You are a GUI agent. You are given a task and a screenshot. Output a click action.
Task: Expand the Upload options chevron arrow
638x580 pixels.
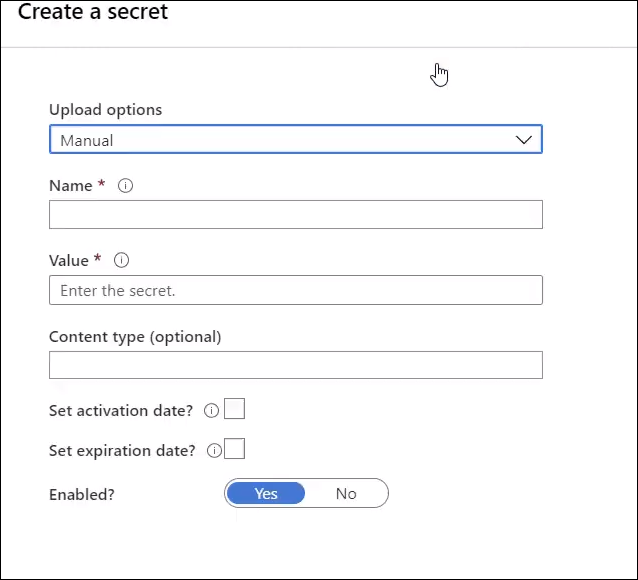(x=524, y=140)
